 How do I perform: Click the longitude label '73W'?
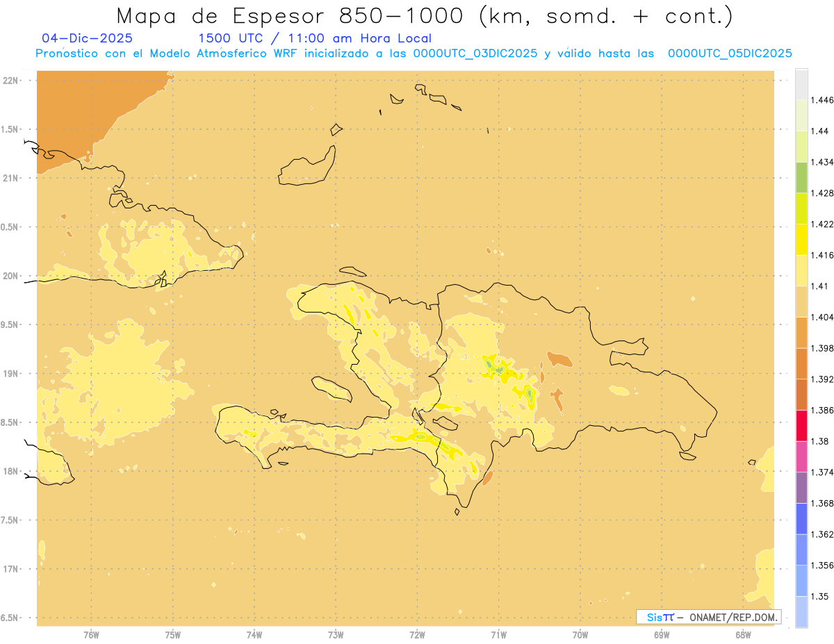[x=336, y=635]
